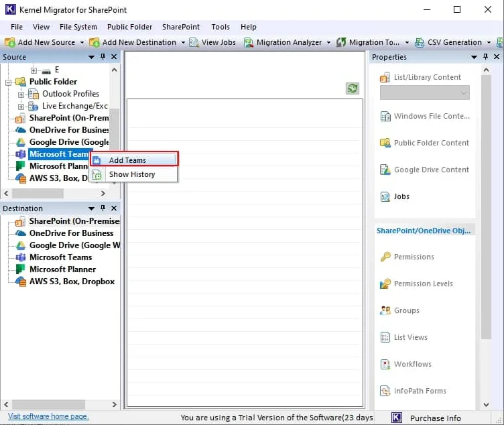Screen dimensions: 504x425
Task: Click the Add New Destination icon
Action: (94, 42)
